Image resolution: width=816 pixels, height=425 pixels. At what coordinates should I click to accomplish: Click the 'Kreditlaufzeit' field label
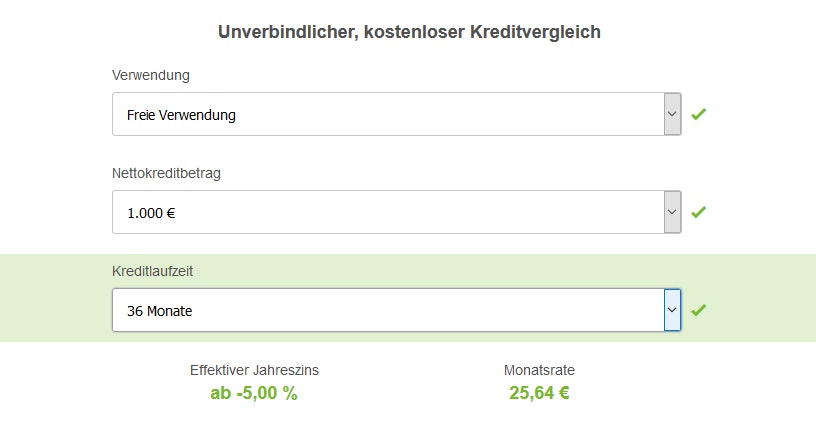155,271
